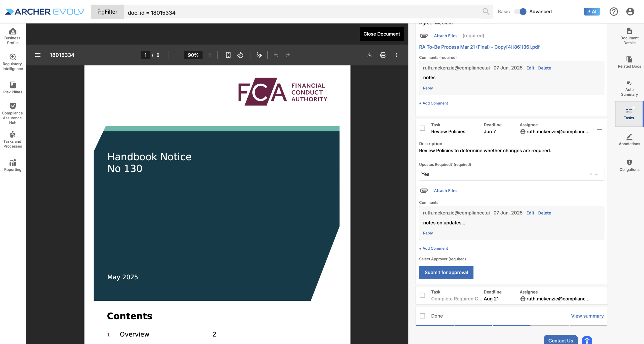The height and width of the screenshot is (344, 644).
Task: Click Submit for approval
Action: [x=446, y=272]
